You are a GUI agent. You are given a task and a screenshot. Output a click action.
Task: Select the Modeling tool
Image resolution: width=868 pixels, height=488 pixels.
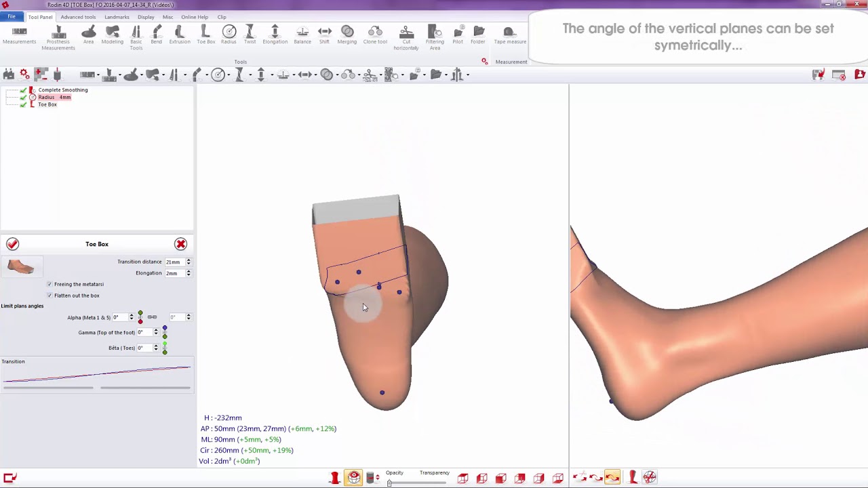pyautogui.click(x=113, y=36)
